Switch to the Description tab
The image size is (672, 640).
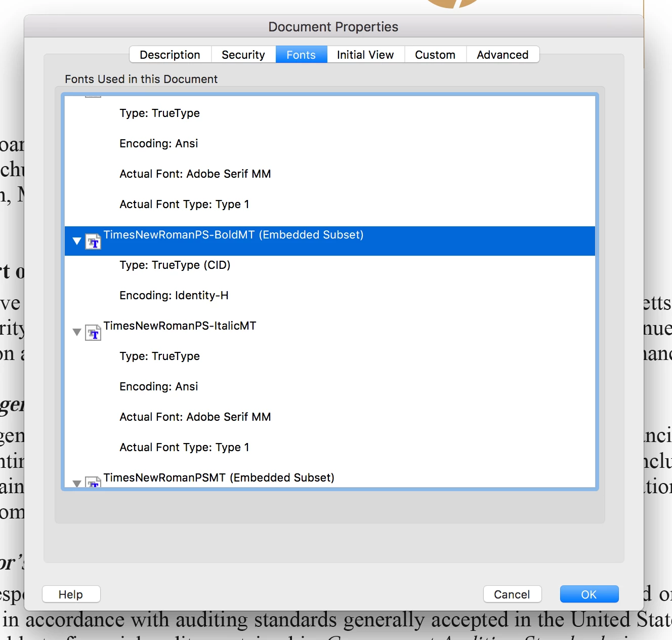point(170,55)
